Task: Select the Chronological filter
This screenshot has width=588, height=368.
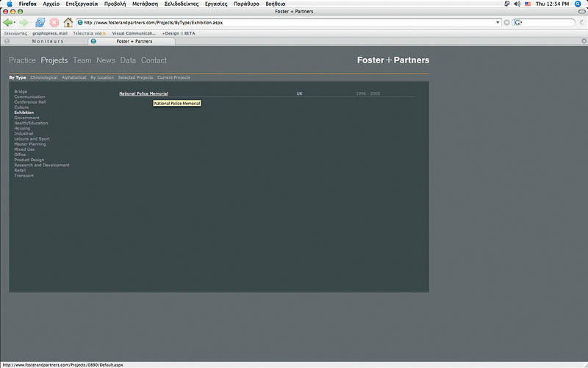Action: tap(44, 78)
